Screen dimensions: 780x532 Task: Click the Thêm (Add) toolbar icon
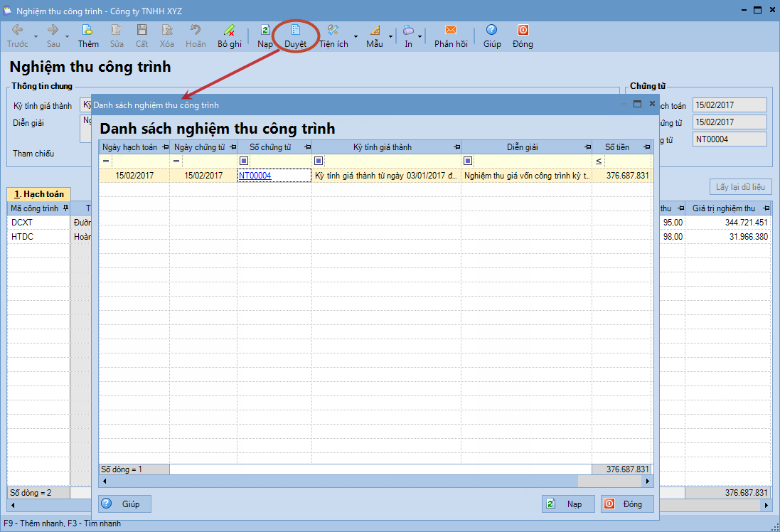[88, 31]
